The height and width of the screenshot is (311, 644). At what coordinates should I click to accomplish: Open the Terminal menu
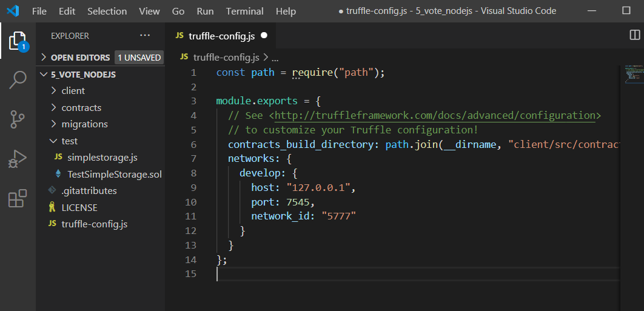[x=245, y=11]
